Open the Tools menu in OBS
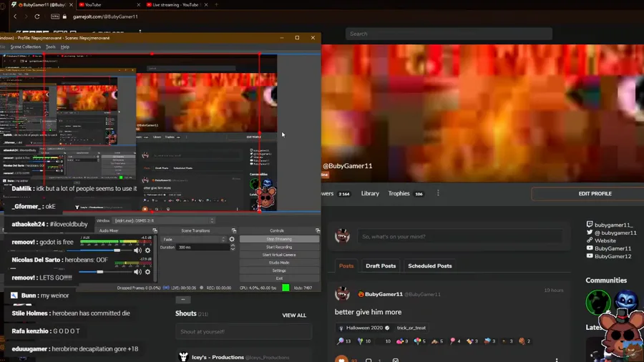Image resolution: width=644 pixels, height=362 pixels. tap(51, 47)
